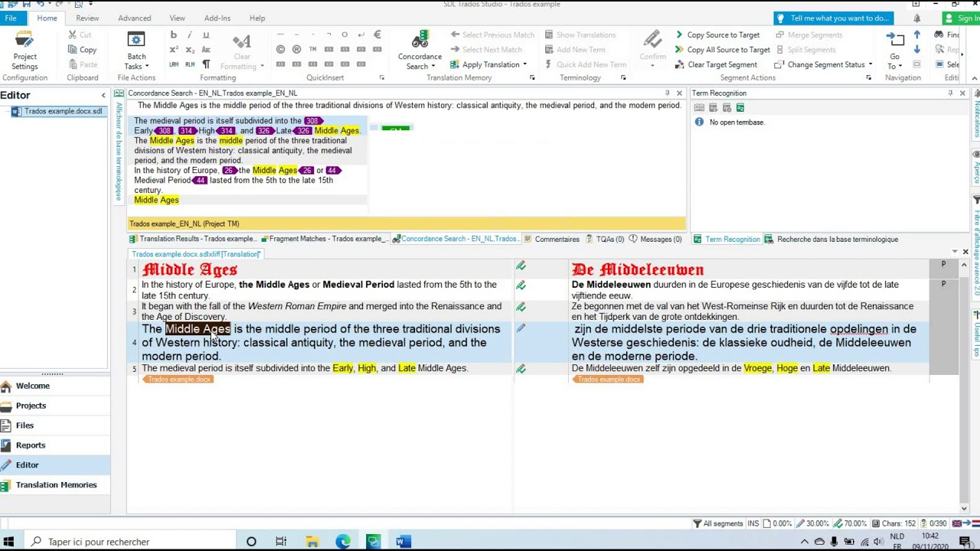This screenshot has height=551, width=980.
Task: Open the Reports view
Action: 55,445
